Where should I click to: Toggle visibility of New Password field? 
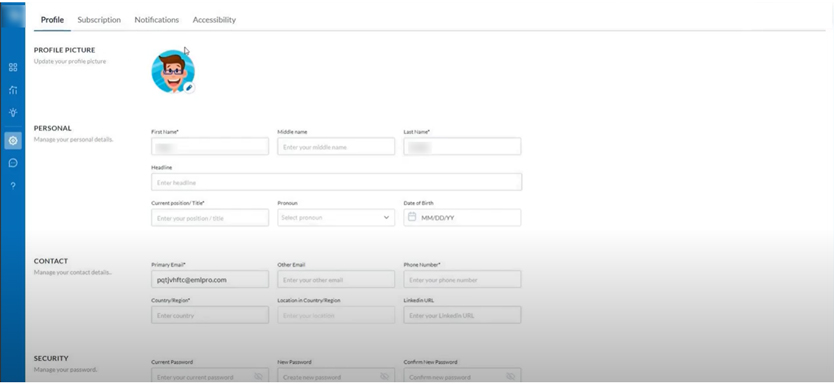coord(385,377)
